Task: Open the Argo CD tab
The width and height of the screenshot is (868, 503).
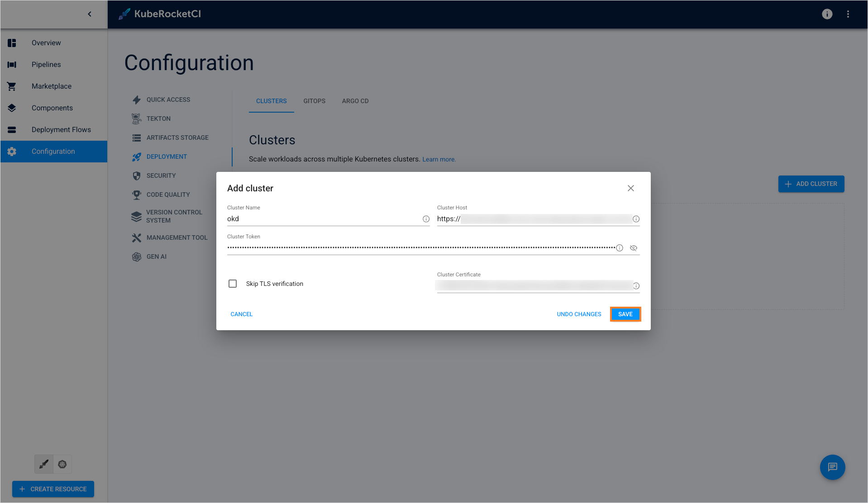Action: point(355,101)
